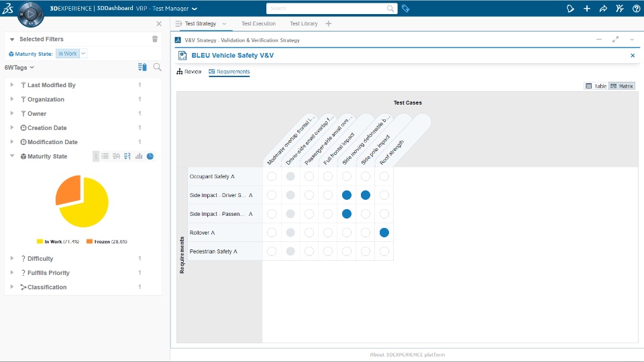Switch to Table view

pos(596,86)
